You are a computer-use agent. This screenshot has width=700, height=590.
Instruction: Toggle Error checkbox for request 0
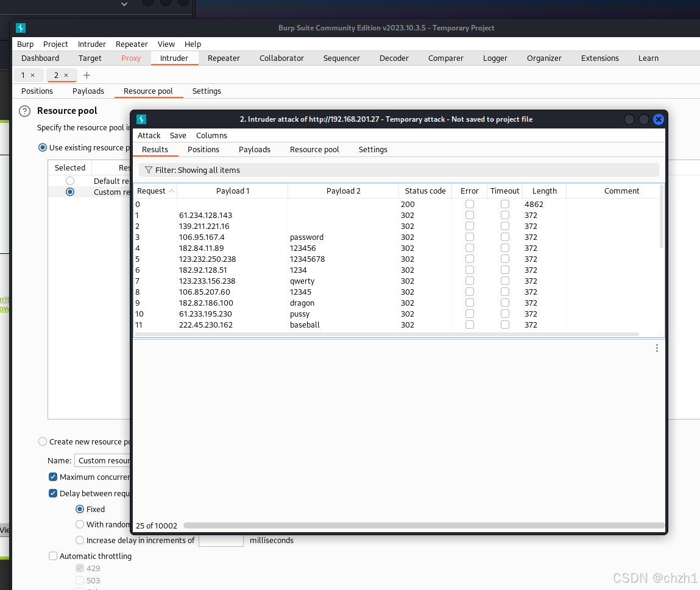tap(470, 204)
